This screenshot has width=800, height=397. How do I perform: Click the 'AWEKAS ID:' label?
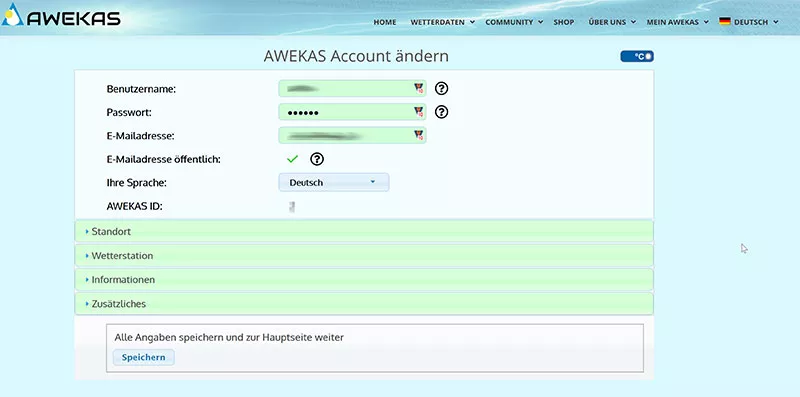click(x=134, y=206)
